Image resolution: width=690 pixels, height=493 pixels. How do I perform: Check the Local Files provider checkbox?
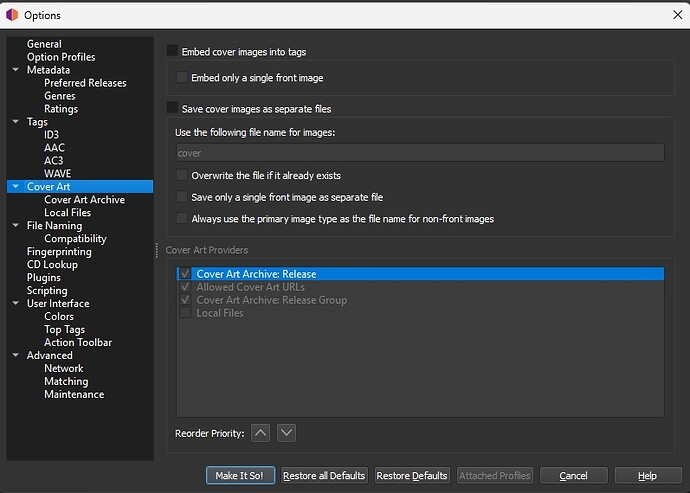(185, 313)
